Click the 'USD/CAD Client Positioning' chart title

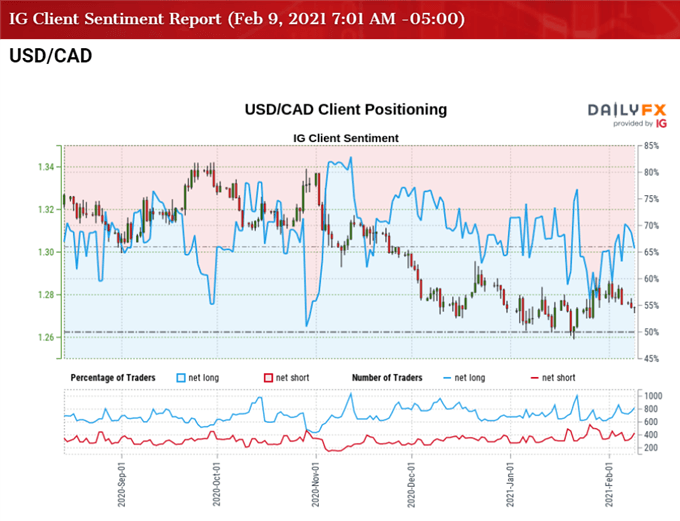(x=346, y=109)
